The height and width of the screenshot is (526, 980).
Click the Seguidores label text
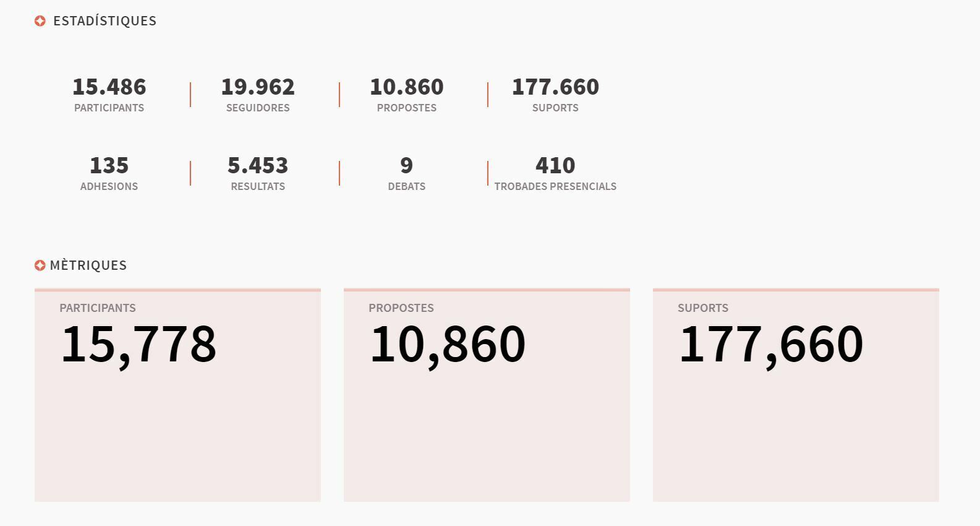click(258, 108)
